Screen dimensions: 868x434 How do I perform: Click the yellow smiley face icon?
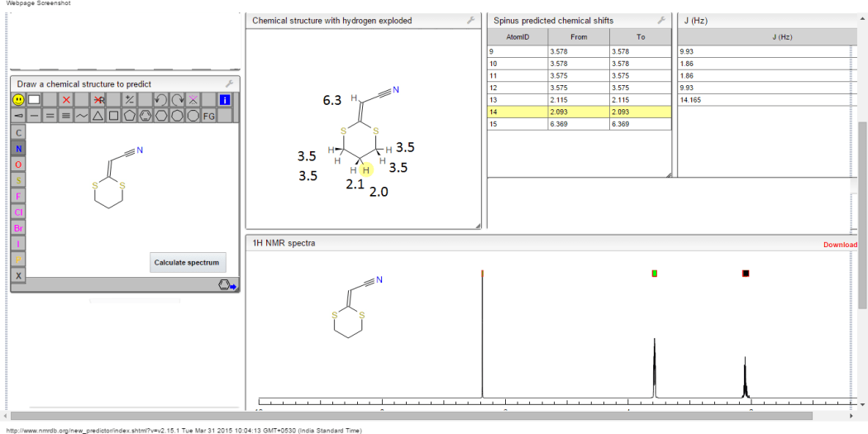(18, 99)
